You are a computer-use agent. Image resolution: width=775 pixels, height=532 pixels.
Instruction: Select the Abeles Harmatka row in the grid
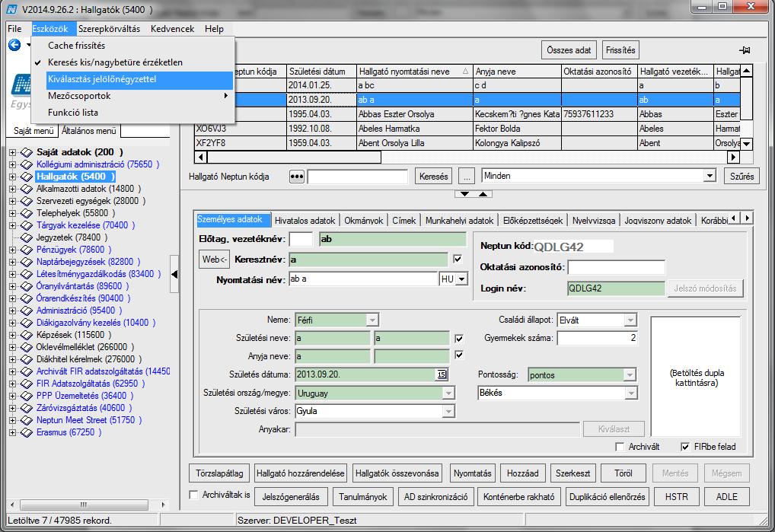pyautogui.click(x=467, y=129)
